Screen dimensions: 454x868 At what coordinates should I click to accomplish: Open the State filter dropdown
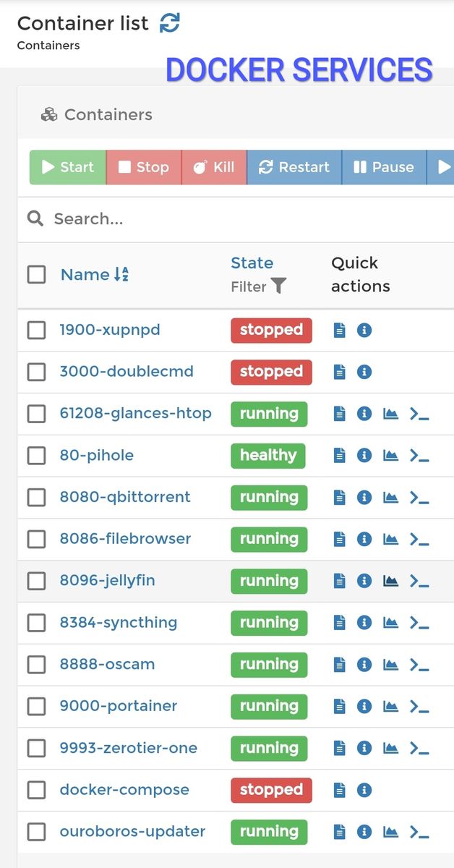(x=278, y=286)
